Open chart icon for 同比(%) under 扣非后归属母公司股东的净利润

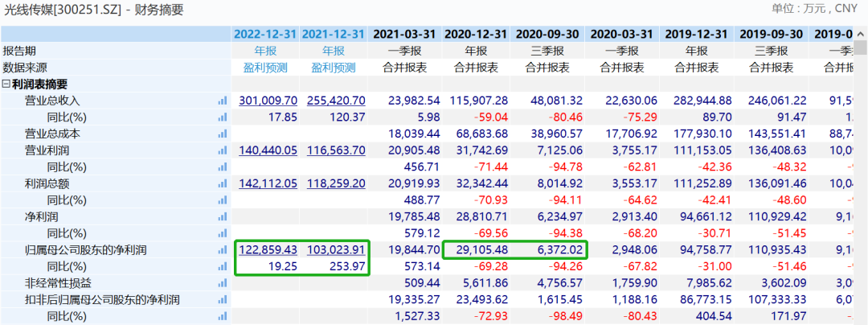tap(223, 317)
